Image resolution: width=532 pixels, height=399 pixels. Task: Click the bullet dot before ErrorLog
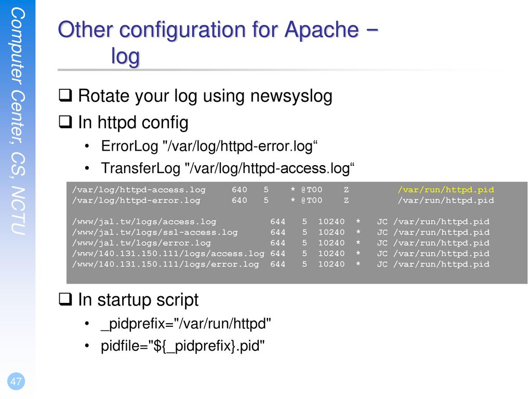coord(87,146)
